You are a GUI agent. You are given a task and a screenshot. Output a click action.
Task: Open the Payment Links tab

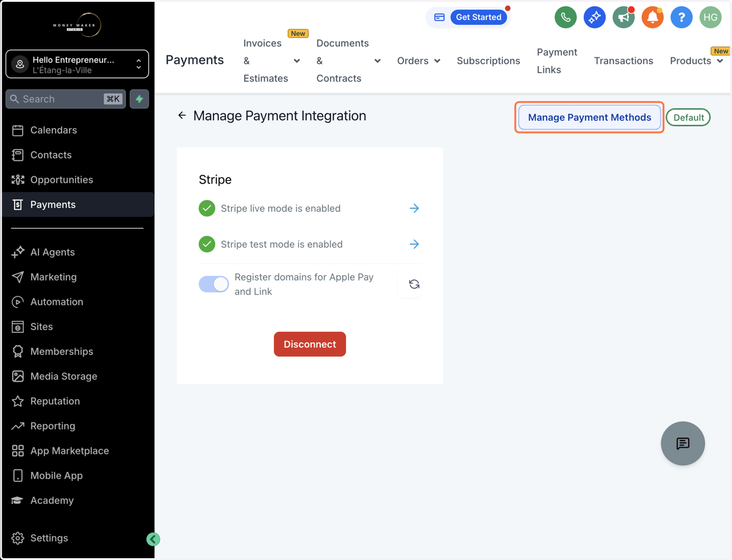[557, 60]
